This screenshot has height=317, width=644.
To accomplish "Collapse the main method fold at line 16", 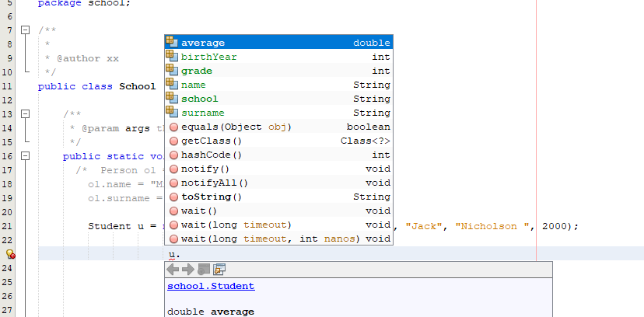I will click(26, 155).
